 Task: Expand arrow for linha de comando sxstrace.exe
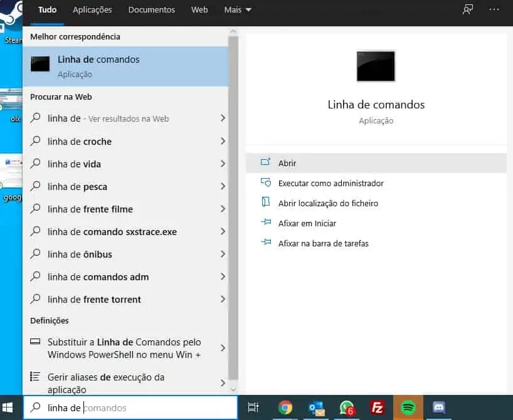223,231
